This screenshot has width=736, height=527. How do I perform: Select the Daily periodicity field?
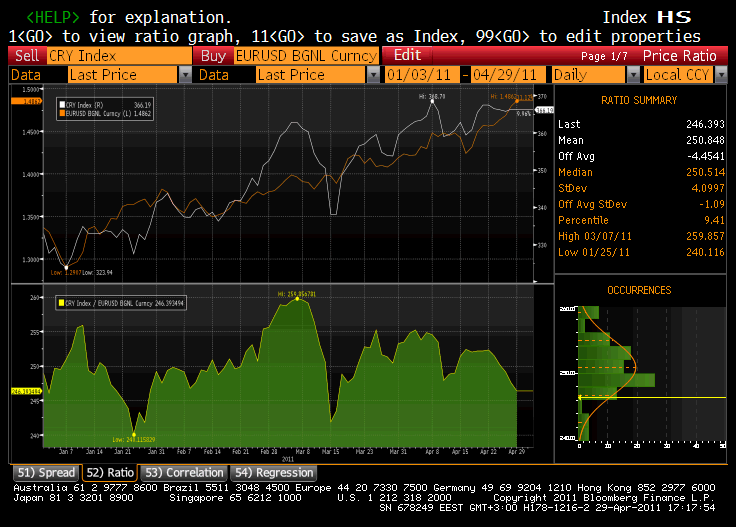pos(590,75)
